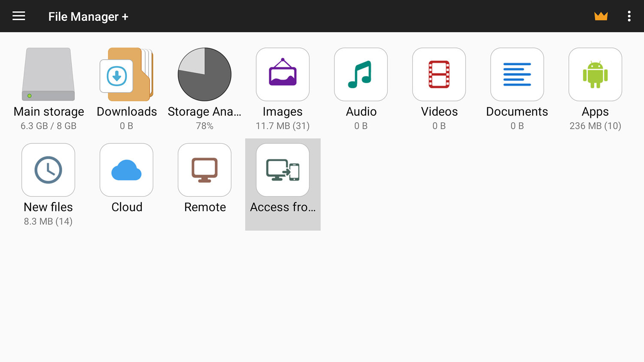The image size is (644, 362).
Task: Open the New files clock icon
Action: pos(49,170)
